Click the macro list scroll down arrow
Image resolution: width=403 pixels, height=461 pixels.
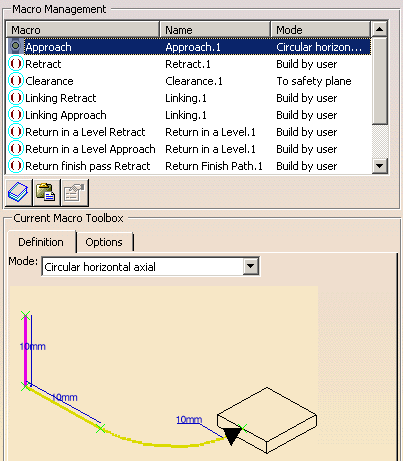point(380,166)
